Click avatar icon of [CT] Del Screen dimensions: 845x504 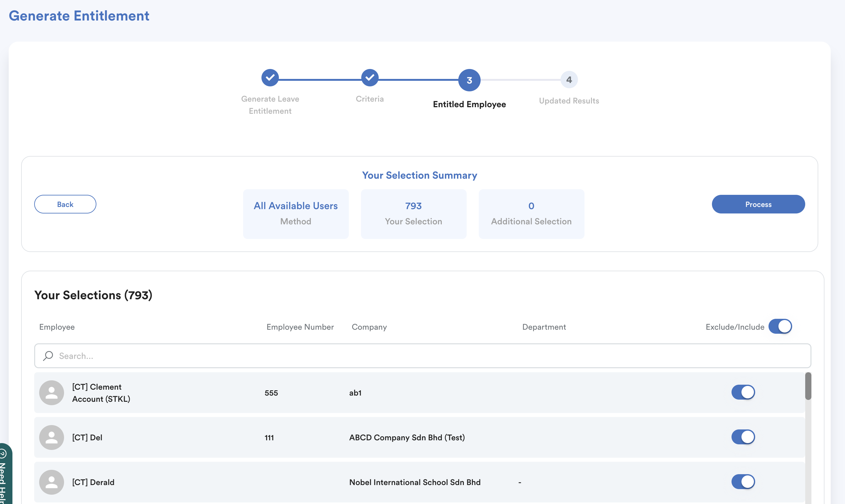[52, 437]
